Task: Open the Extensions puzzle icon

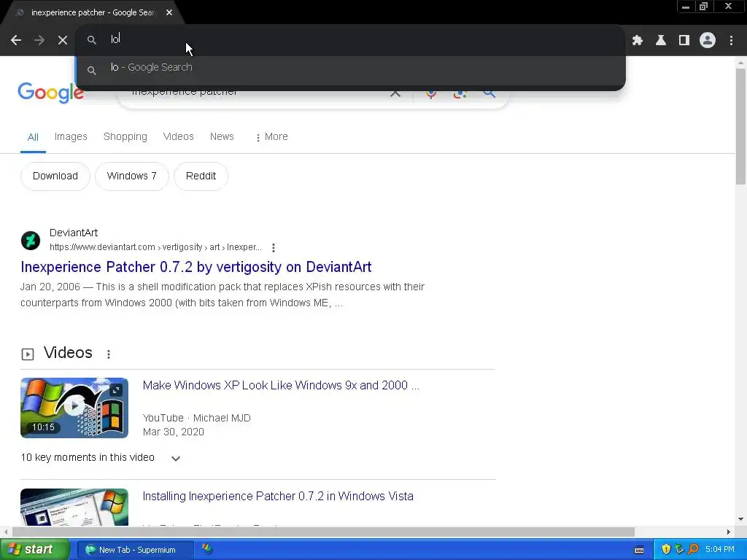Action: pos(638,41)
